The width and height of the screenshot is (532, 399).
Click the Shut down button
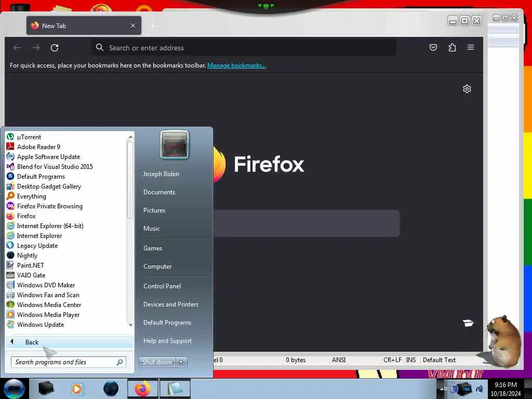pyautogui.click(x=157, y=362)
